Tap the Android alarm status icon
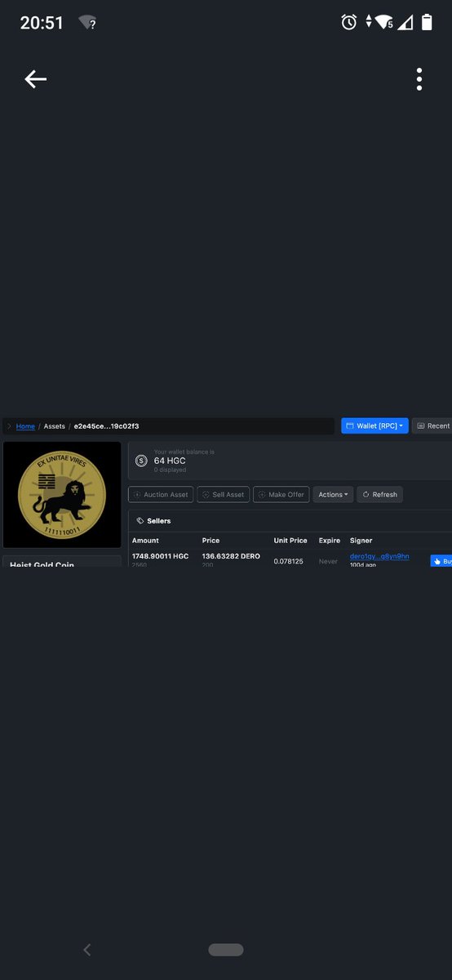452x980 pixels. (x=349, y=23)
